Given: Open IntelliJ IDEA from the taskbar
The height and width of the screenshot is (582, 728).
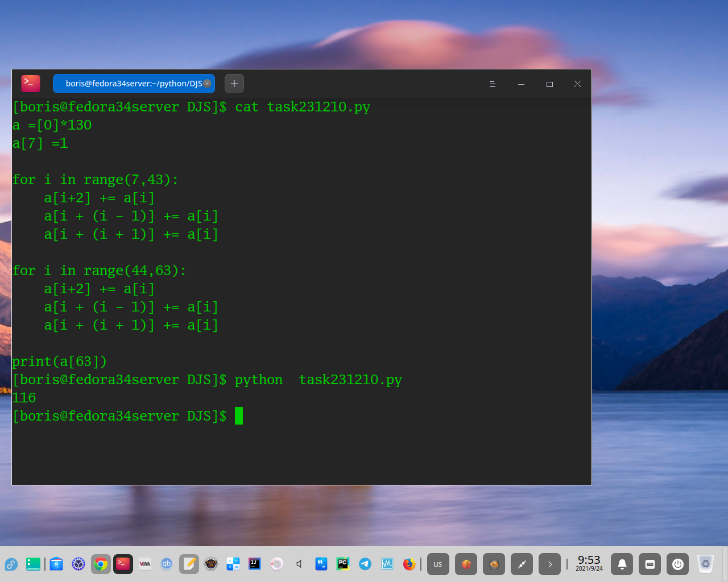Looking at the screenshot, I should (254, 564).
